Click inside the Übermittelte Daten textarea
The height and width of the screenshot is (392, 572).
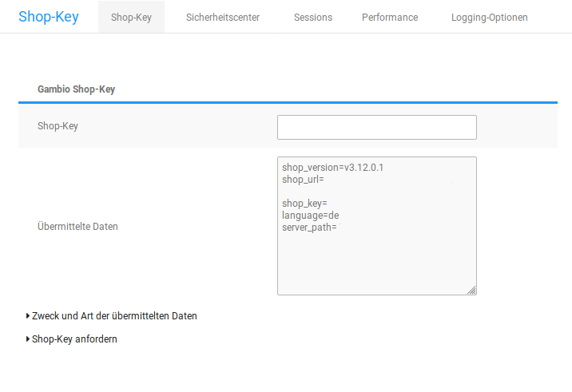(x=377, y=226)
